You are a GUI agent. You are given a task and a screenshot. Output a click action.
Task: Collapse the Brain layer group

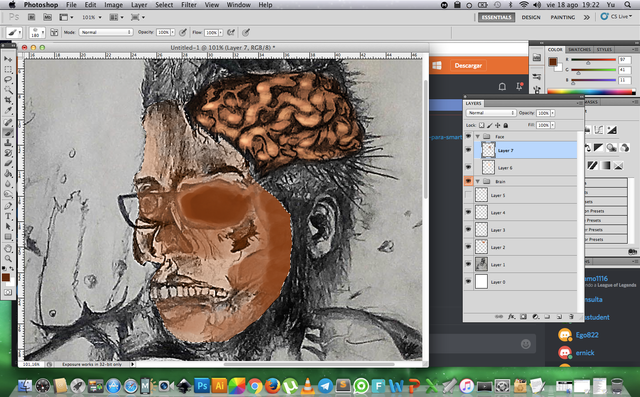coord(478,181)
